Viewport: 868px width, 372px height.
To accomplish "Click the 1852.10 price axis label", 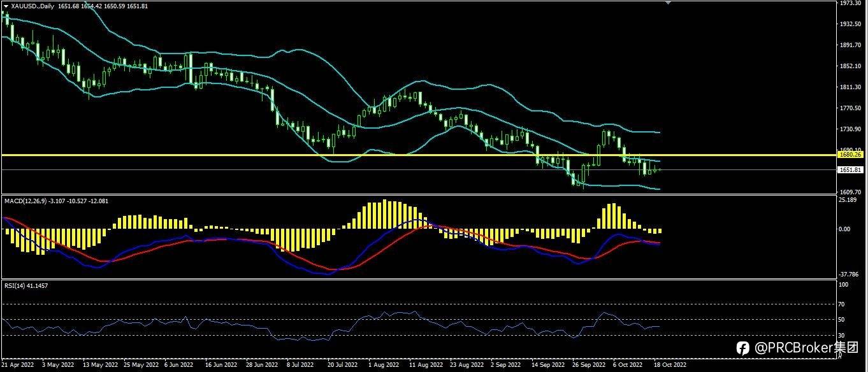I will point(851,66).
